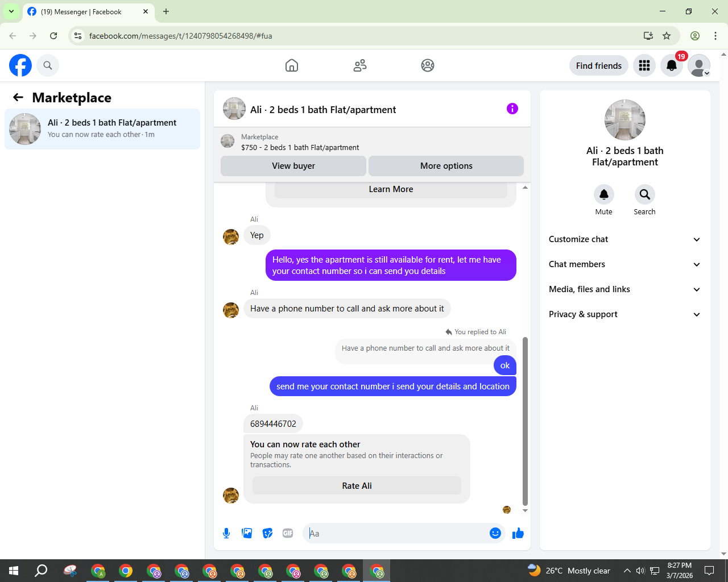
Task: Open the emoji picker smiley icon
Action: tap(495, 533)
